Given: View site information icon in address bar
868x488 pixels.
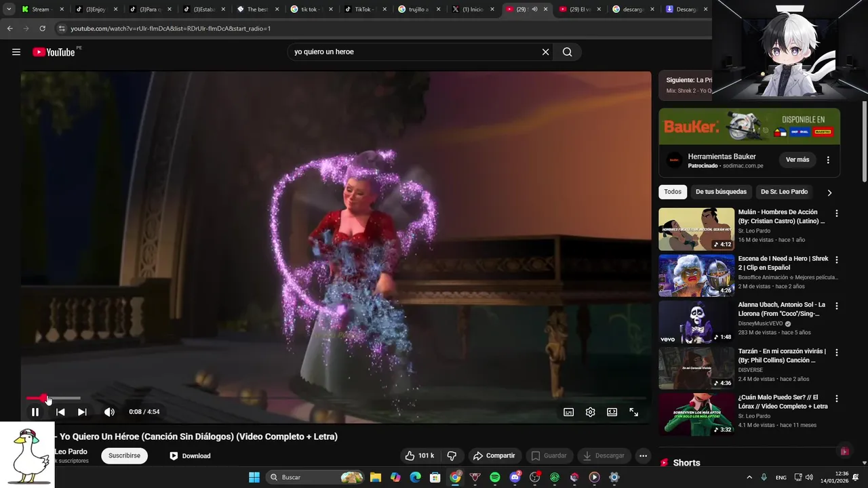Looking at the screenshot, I should coord(62,28).
